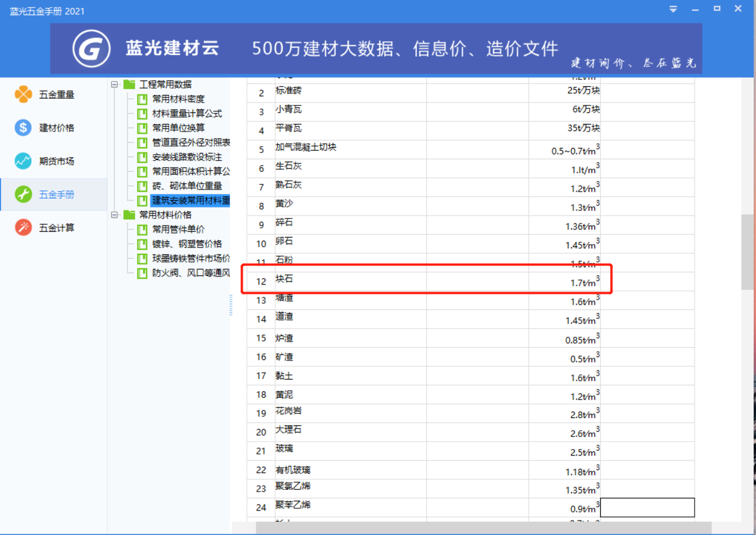Click the 熟石灰 table cell
Screen dimensions: 756x535
pos(351,187)
